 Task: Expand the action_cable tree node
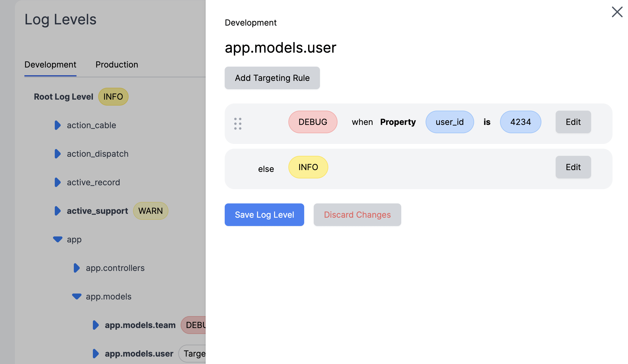pyautogui.click(x=58, y=125)
